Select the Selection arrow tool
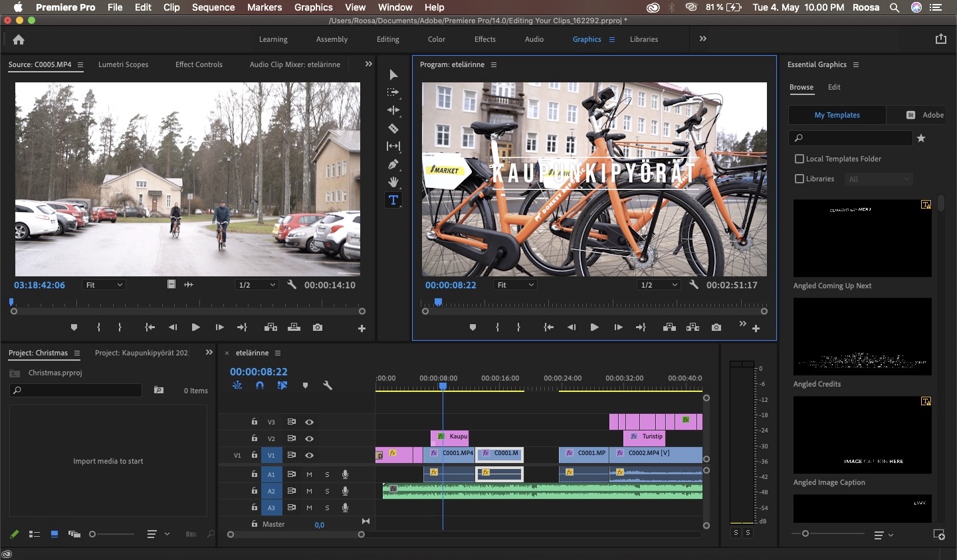Screen dimensions: 957x560 [393, 74]
